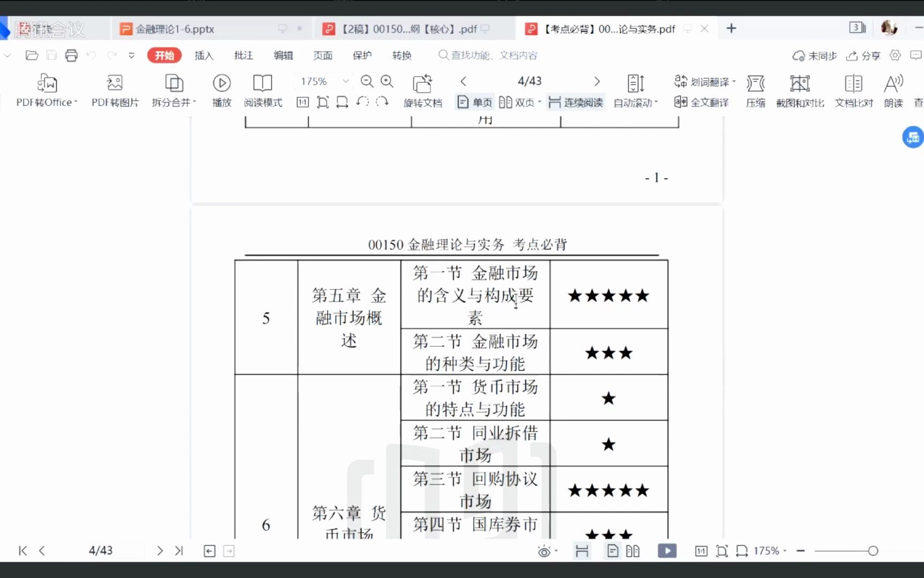Click the 未同步 sync status button

click(x=814, y=56)
